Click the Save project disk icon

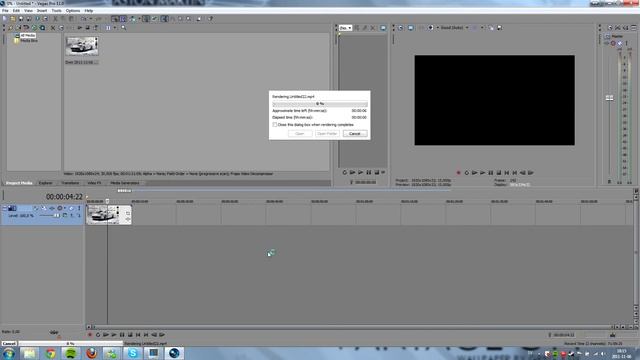[x=21, y=19]
